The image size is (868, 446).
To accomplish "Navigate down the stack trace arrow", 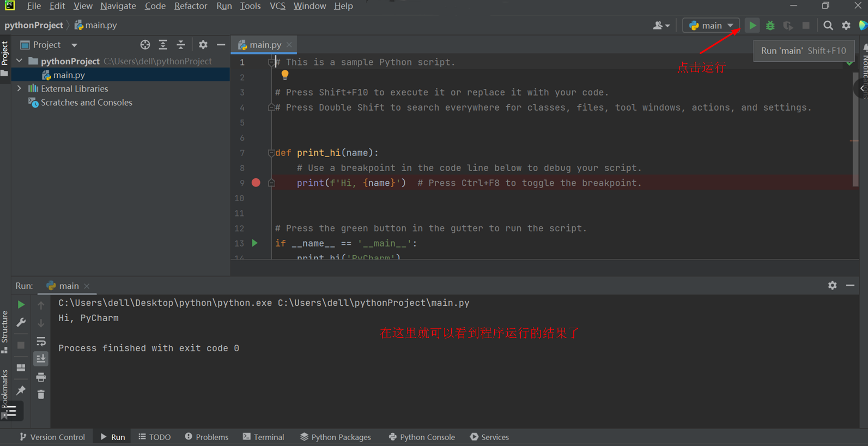I will [x=41, y=323].
